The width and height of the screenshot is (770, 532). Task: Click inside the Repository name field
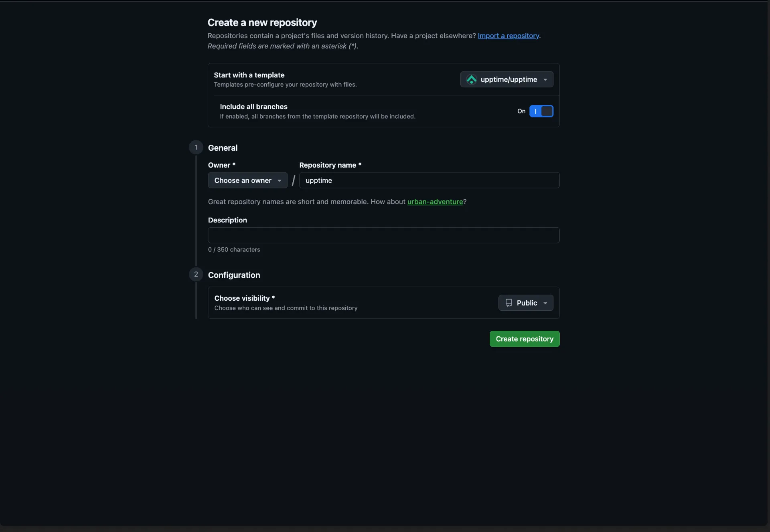tap(429, 180)
